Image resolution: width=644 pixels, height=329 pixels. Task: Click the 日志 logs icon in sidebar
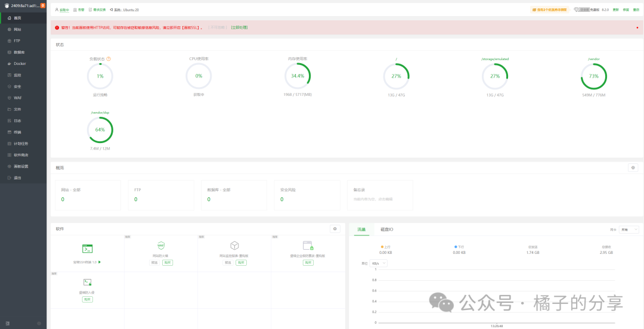9,121
